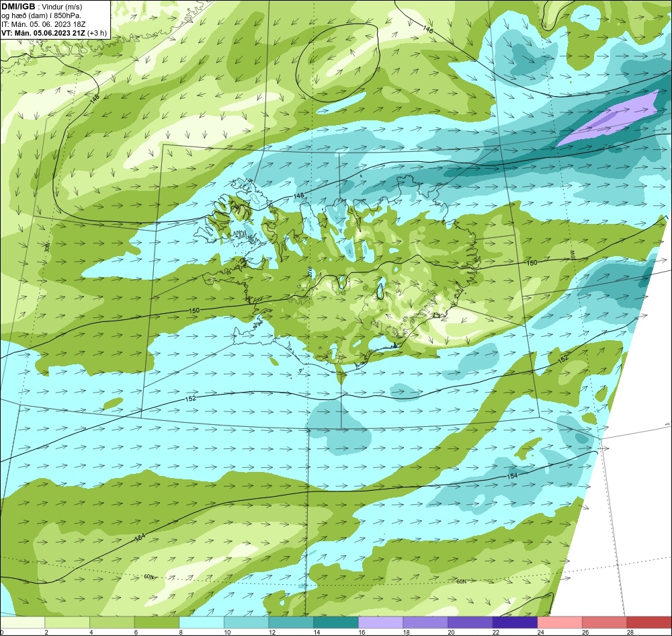Click the 150 contour label west of Iceland

coord(194,311)
